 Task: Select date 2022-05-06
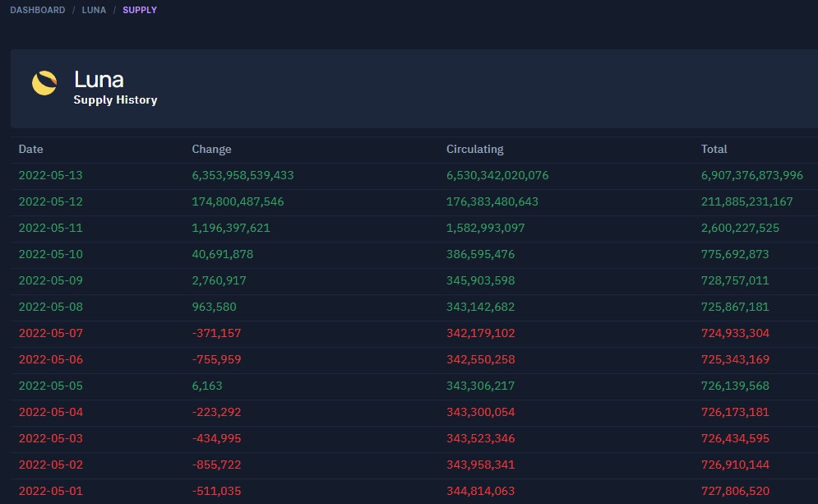coord(51,359)
